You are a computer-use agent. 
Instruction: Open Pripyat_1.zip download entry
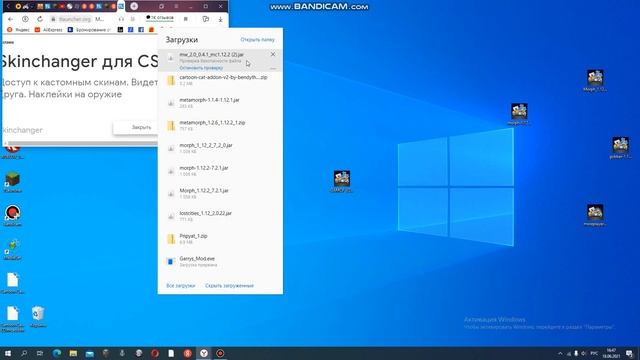point(220,239)
